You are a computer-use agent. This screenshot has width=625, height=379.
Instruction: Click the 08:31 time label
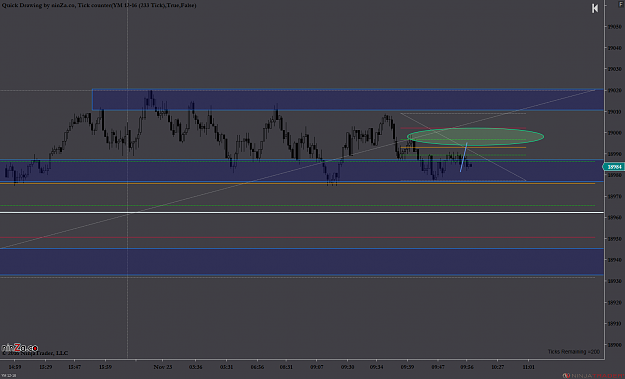click(286, 367)
